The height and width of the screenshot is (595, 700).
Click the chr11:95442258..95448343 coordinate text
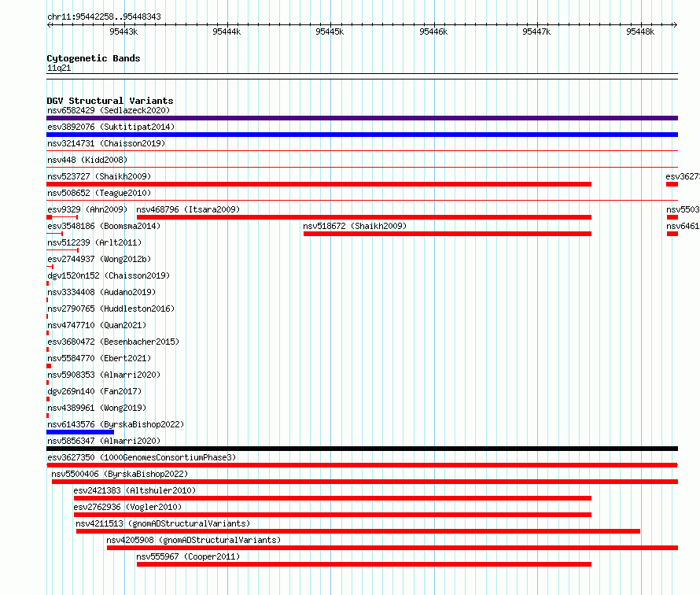[x=104, y=17]
